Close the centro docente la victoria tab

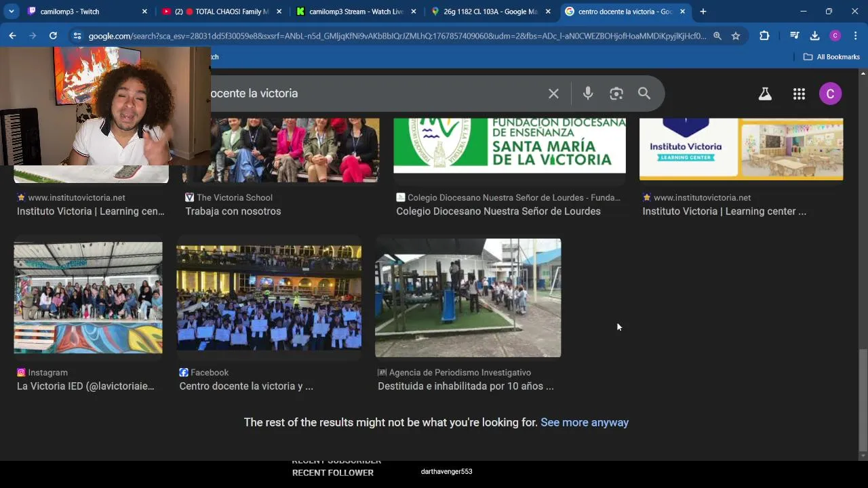(682, 12)
